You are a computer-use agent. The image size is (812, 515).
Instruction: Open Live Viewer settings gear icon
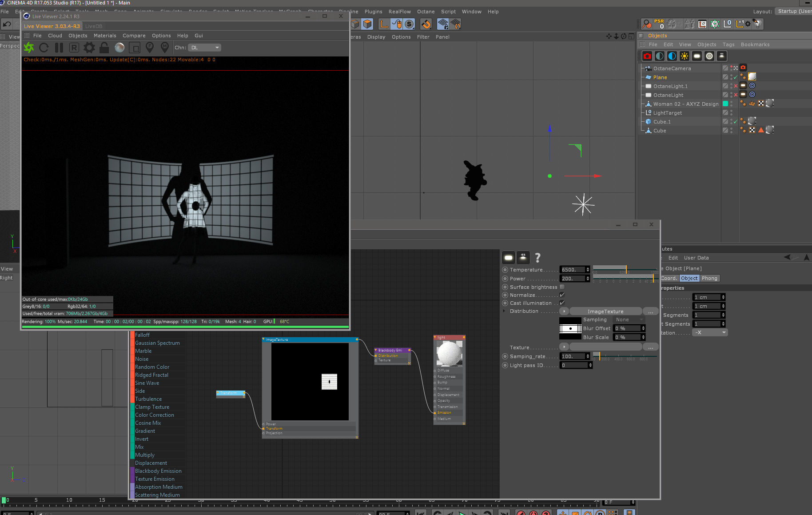click(x=89, y=48)
